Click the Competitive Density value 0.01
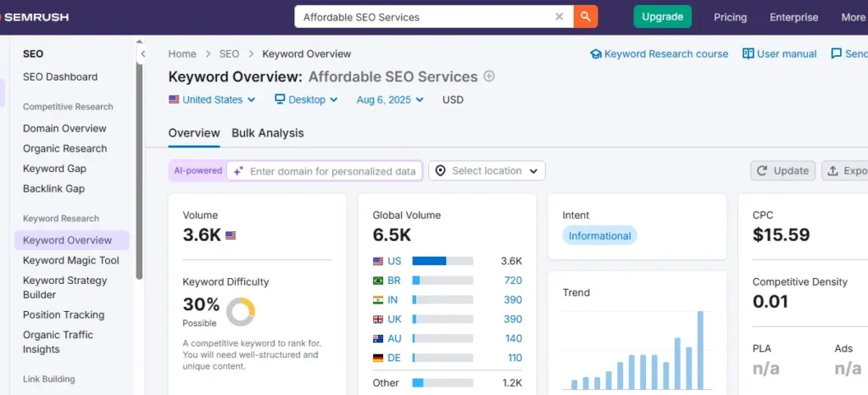Image resolution: width=868 pixels, height=395 pixels. (770, 302)
